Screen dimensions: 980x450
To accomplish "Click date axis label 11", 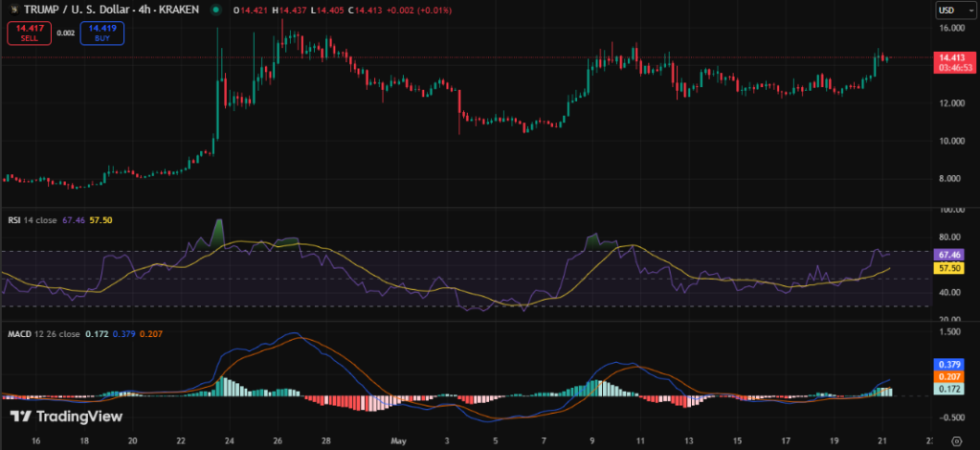I will pos(640,440).
